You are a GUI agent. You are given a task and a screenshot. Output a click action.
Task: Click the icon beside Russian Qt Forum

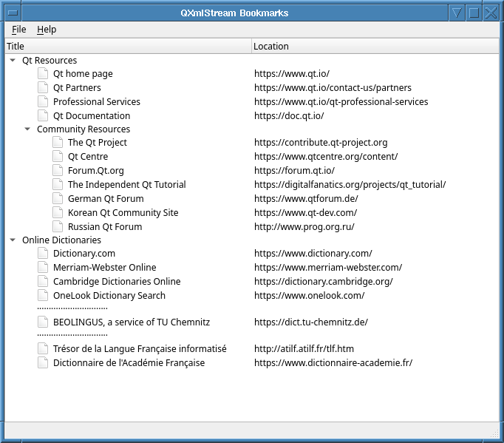pos(58,227)
